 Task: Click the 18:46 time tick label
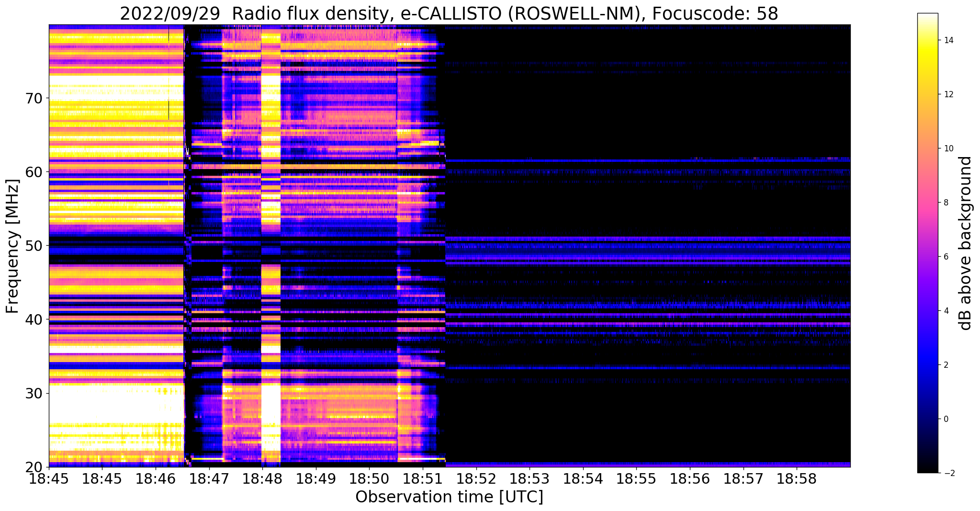click(156, 479)
